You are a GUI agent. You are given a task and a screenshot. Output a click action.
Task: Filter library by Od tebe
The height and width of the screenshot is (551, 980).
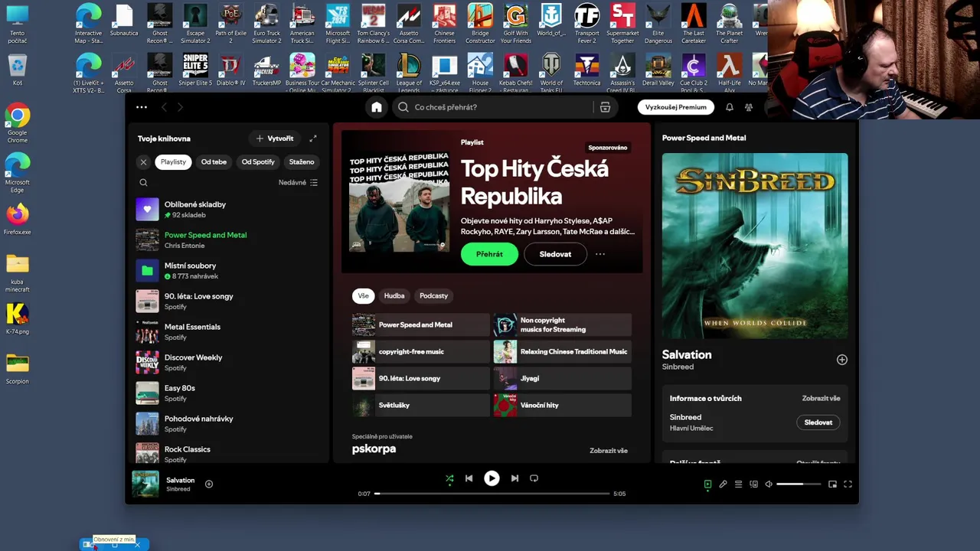(x=214, y=162)
